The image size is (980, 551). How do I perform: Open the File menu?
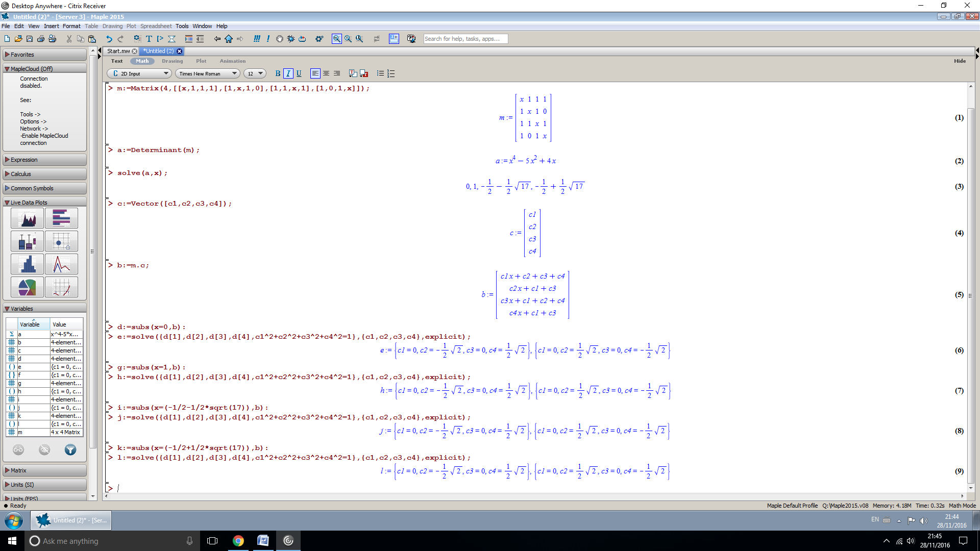click(6, 26)
